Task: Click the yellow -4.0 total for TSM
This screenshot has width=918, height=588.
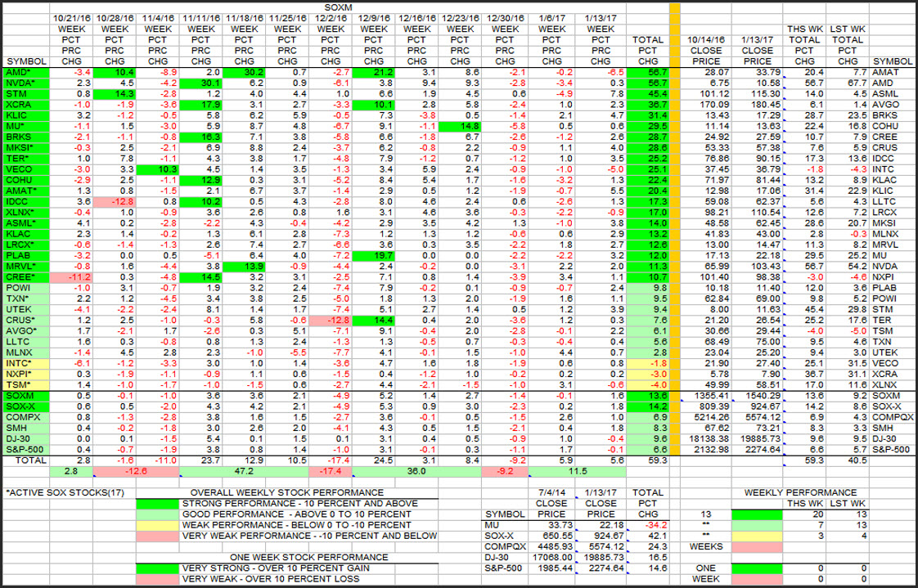Action: click(x=647, y=385)
